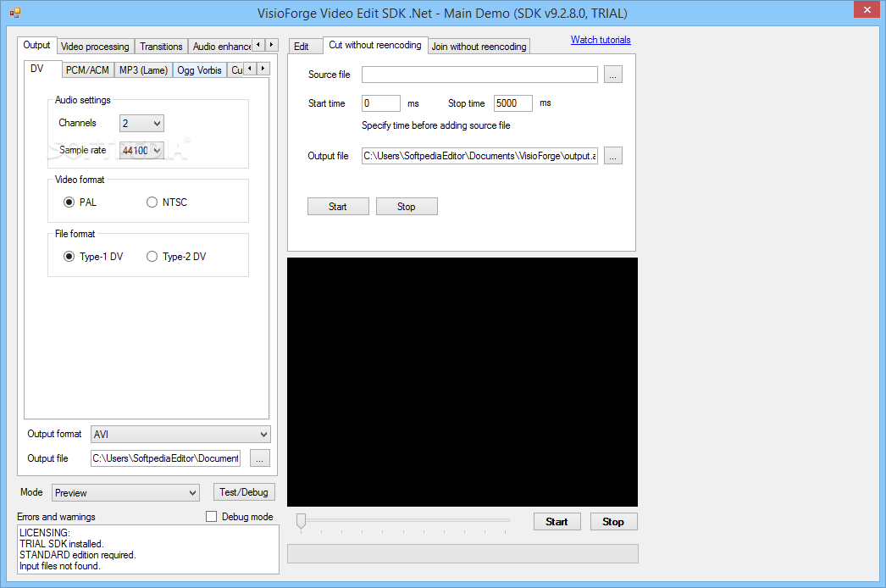Browse for the Source file
The height and width of the screenshot is (588, 886).
point(613,75)
